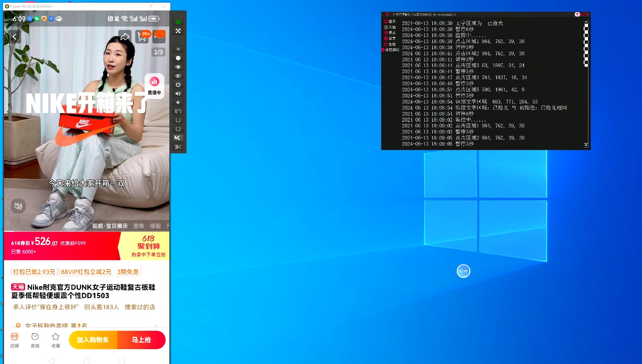This screenshot has width=642, height=364.
Task: Switch to the 视频·宝贝展示 tab
Action: tap(110, 226)
